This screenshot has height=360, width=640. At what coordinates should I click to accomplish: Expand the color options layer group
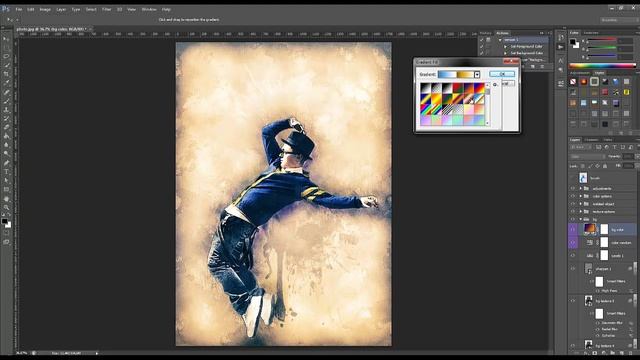click(x=581, y=196)
